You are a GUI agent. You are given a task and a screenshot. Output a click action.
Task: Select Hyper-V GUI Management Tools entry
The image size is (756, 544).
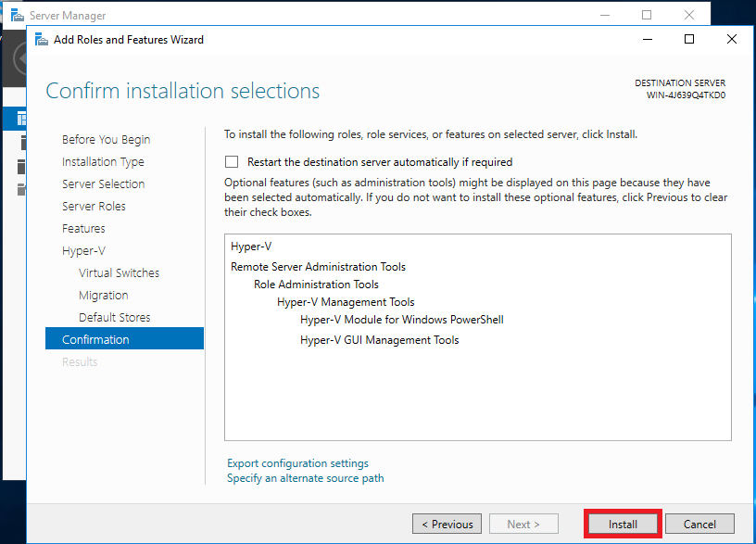[379, 340]
